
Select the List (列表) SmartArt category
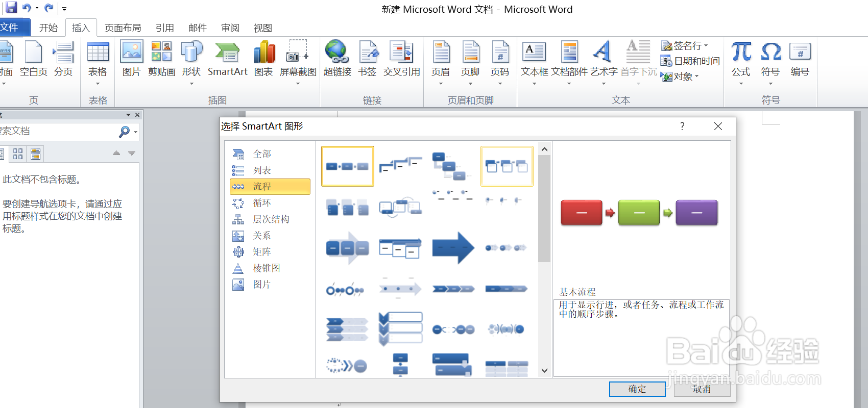[x=270, y=170]
